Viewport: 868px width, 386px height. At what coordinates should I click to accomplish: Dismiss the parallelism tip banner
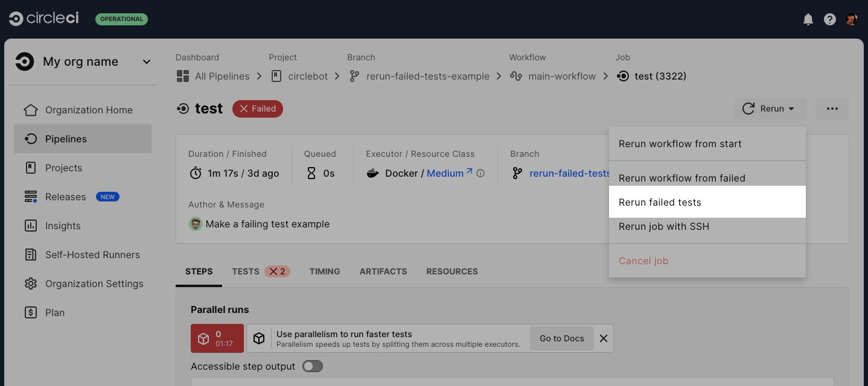(x=604, y=338)
